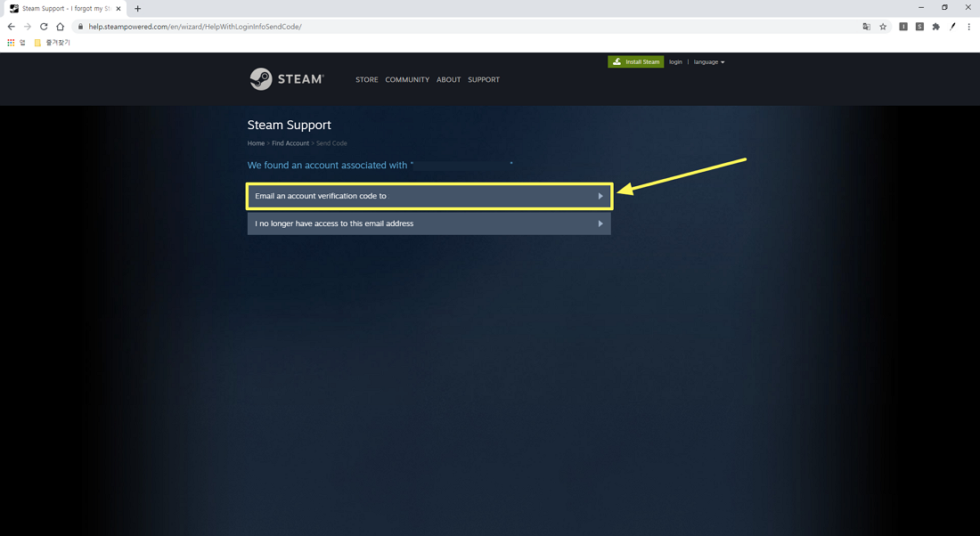Go back with the browser back arrow
This screenshot has height=536, width=980.
(12, 26)
